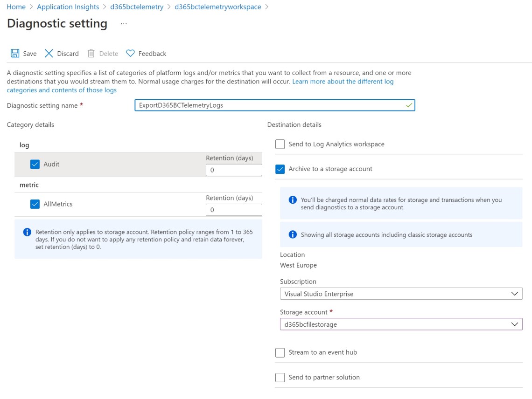This screenshot has height=399, width=532.
Task: Enable Stream to an event hub
Action: tap(280, 352)
